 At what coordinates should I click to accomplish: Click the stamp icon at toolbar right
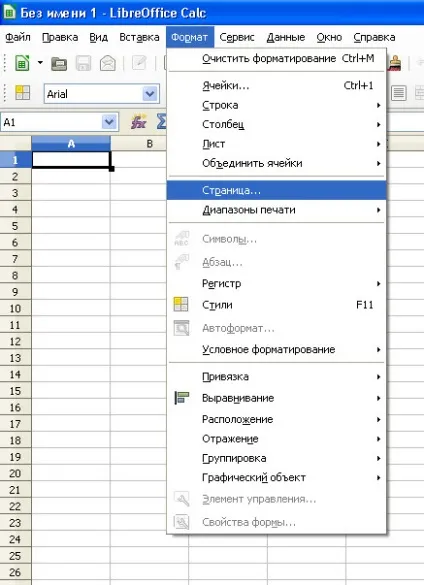395,63
